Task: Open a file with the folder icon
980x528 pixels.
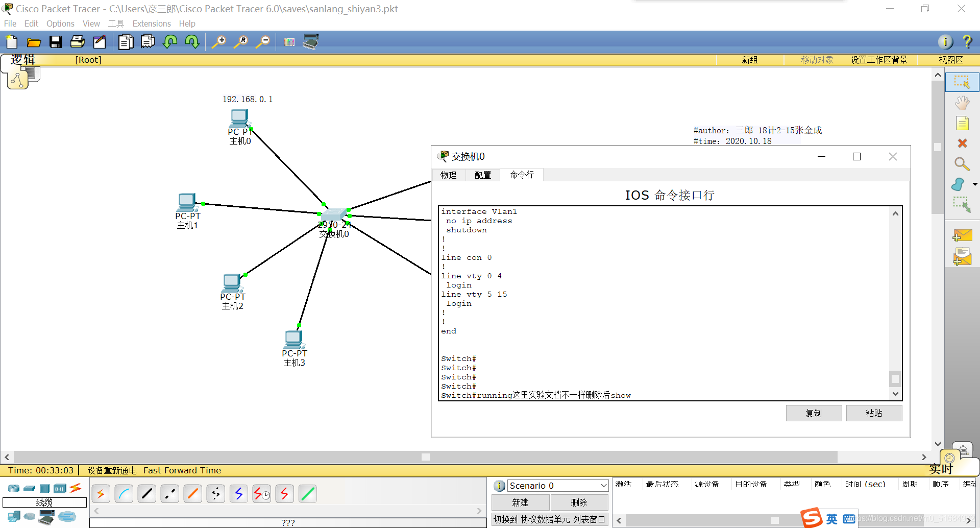Action: (x=34, y=41)
